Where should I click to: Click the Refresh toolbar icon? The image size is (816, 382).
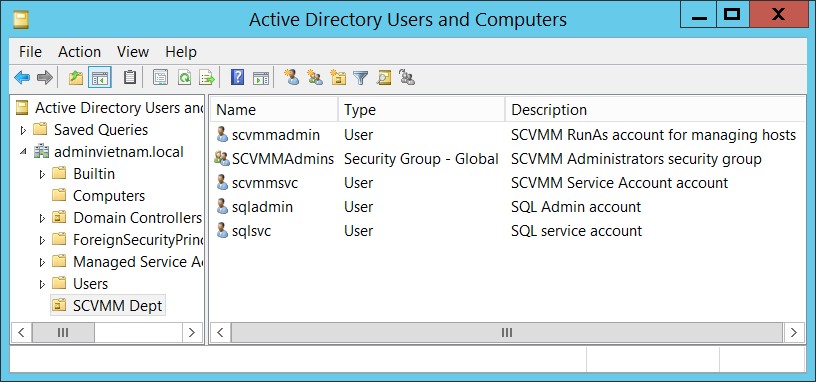184,78
